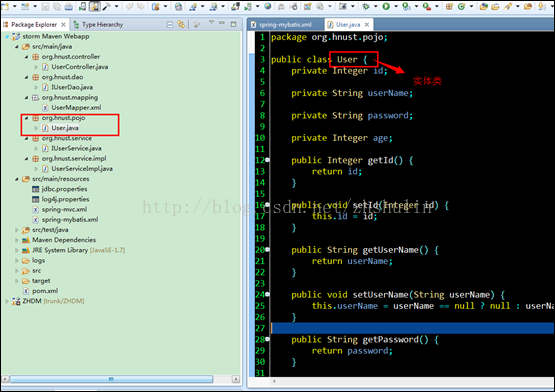Click the globe web browser icon

pyautogui.click(x=268, y=6)
